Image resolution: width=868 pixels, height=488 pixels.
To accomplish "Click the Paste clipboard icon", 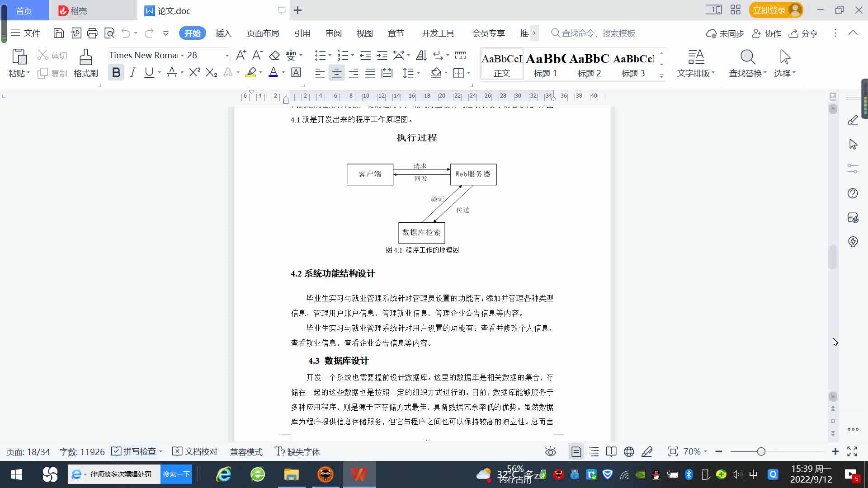I will click(x=19, y=57).
